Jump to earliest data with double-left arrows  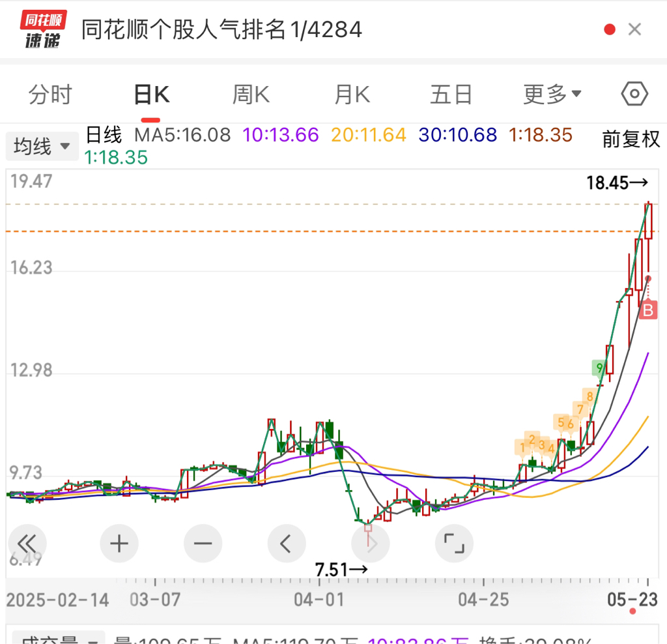tap(27, 544)
